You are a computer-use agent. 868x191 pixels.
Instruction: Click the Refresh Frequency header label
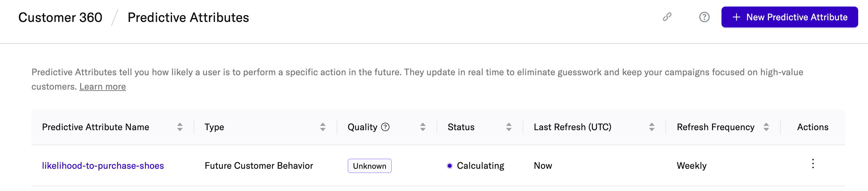(x=715, y=127)
